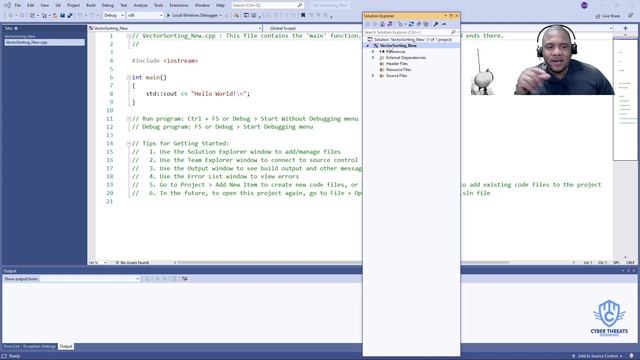Select the Solution 'VectorSorting_New' root node
640x360 pixels.
tap(413, 40)
